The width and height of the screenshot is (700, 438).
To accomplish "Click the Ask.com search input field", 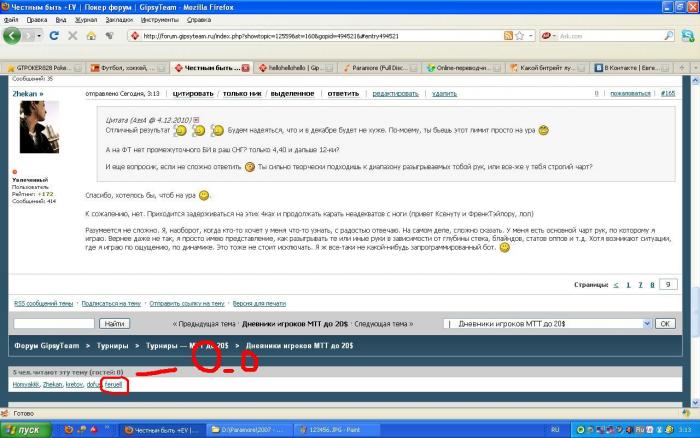I will click(x=610, y=36).
